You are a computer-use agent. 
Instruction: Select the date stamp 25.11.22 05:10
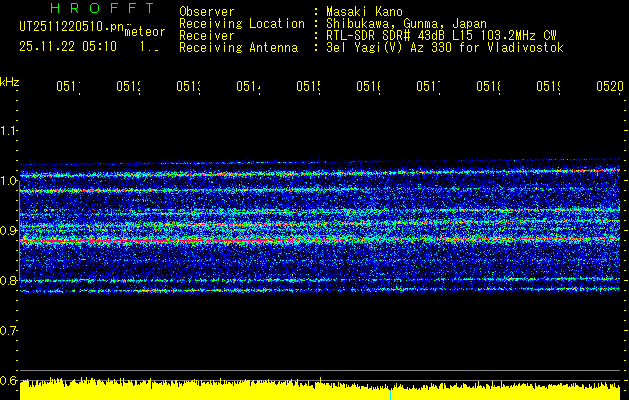click(68, 47)
